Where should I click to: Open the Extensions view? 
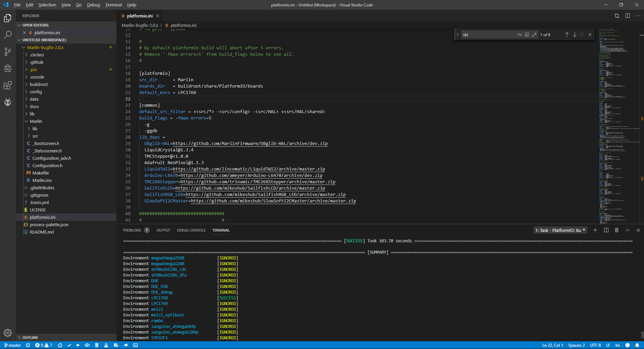[x=7, y=85]
